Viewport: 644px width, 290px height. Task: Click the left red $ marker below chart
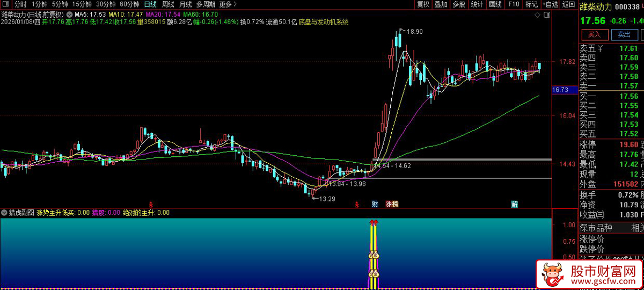coord(151,205)
